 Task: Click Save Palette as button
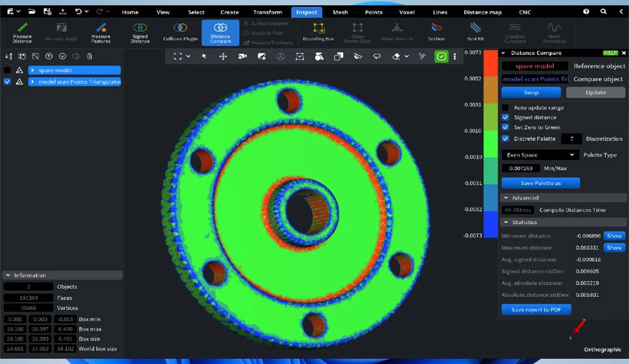tap(540, 184)
